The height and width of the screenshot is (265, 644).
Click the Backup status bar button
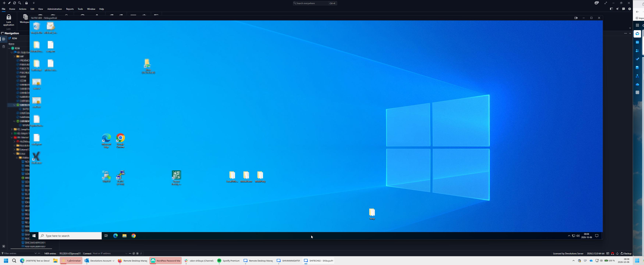coord(626,254)
